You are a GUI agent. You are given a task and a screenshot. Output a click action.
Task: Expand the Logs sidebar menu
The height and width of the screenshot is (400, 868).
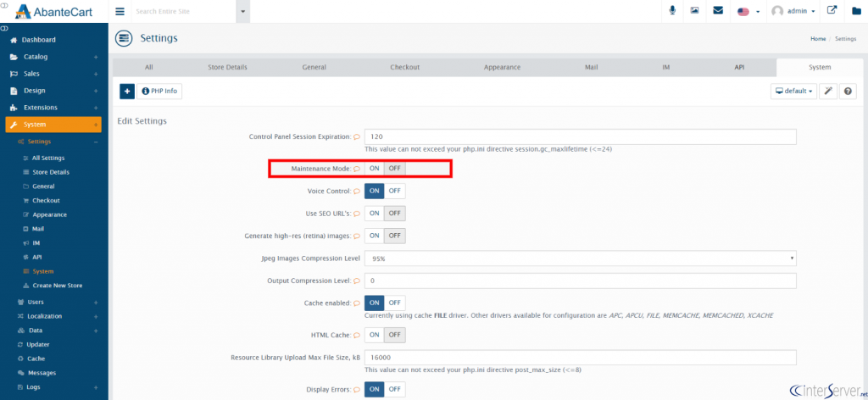click(58, 387)
